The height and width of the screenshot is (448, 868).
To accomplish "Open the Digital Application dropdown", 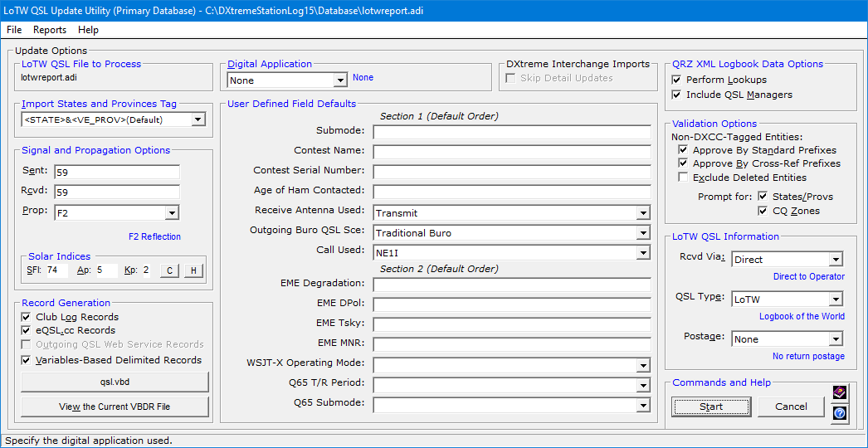I will point(339,80).
